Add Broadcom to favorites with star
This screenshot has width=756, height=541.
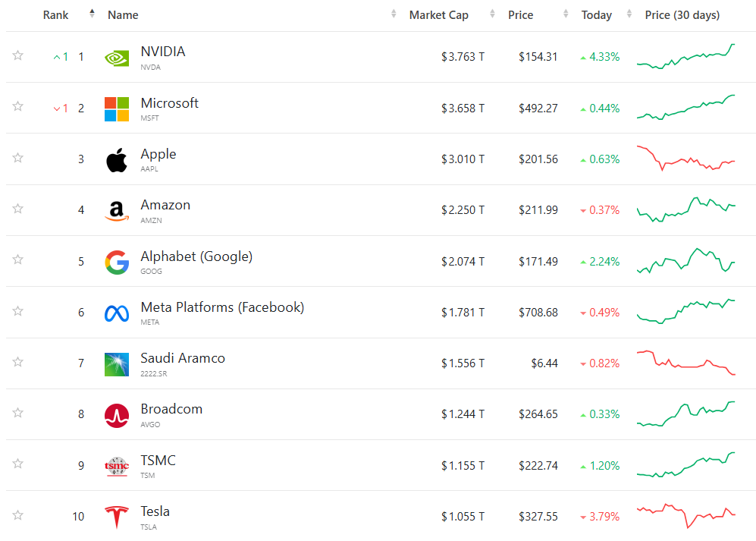[18, 413]
